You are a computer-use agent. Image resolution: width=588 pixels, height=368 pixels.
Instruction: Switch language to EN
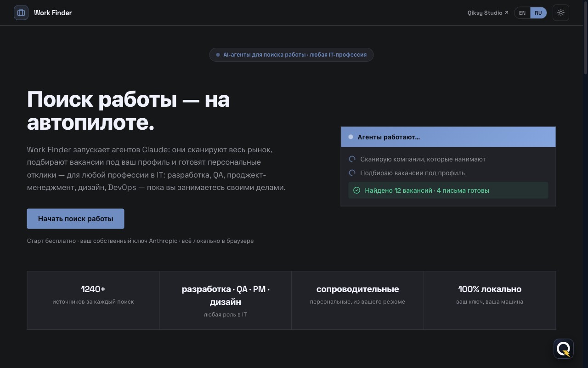click(522, 13)
